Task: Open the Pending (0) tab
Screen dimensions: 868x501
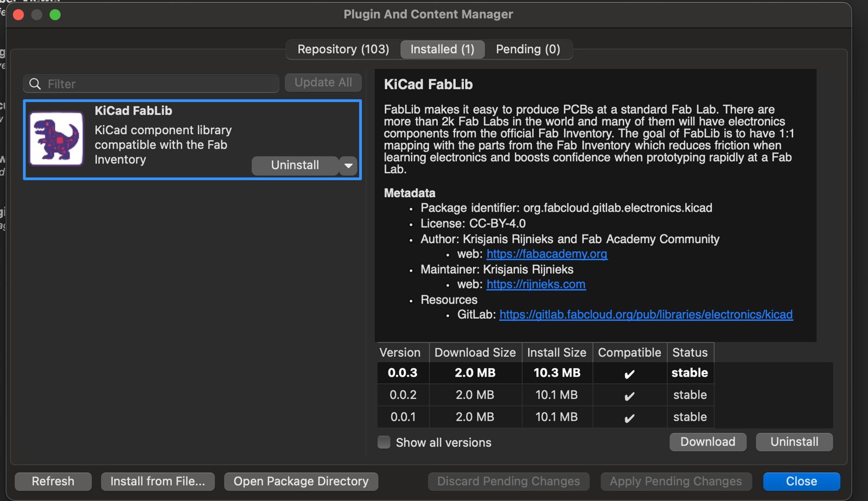Action: click(x=528, y=49)
